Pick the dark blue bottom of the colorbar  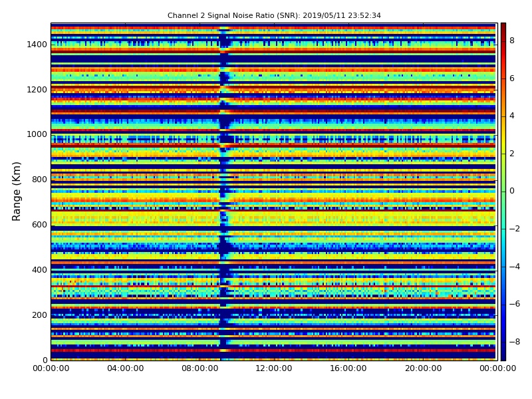coord(503,356)
